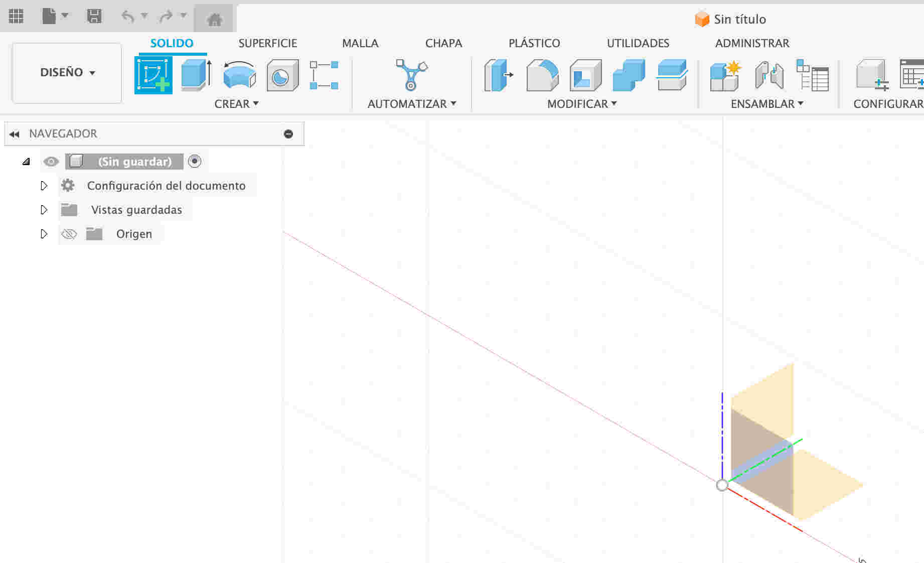924x563 pixels.
Task: Select the Joint tool
Action: (x=769, y=75)
